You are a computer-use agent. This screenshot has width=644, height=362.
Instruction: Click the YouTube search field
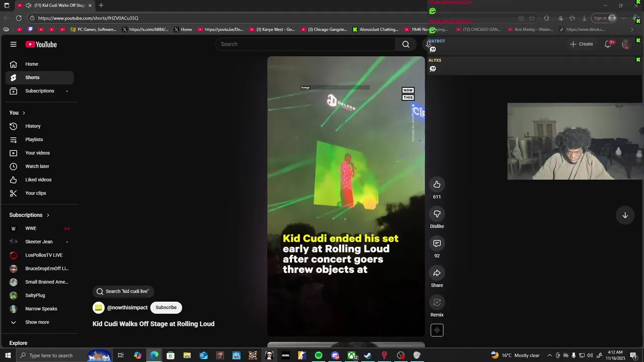(305, 44)
